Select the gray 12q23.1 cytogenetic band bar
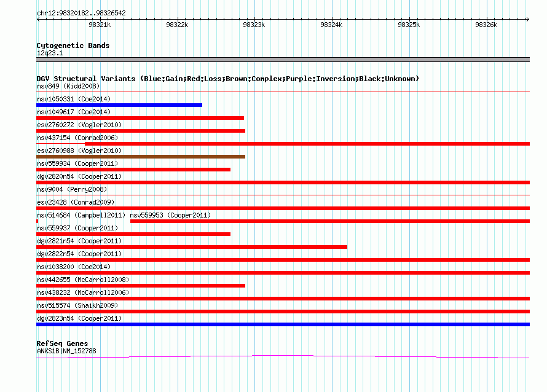Image resolution: width=547 pixels, height=392 pixels. point(283,60)
